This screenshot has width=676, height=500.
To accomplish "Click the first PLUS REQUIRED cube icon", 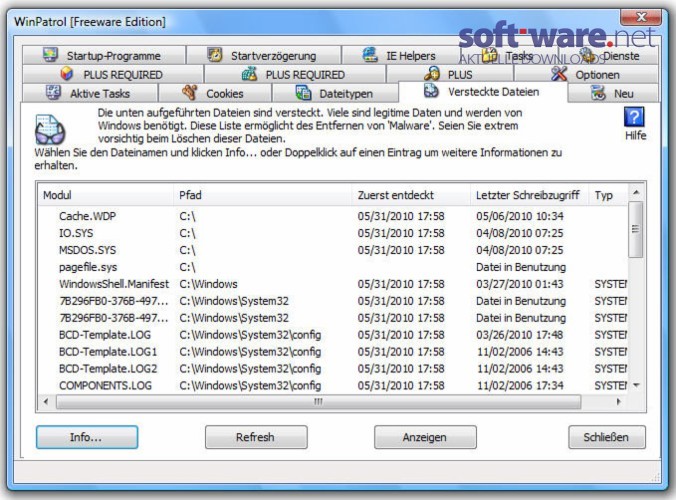I will pyautogui.click(x=66, y=74).
